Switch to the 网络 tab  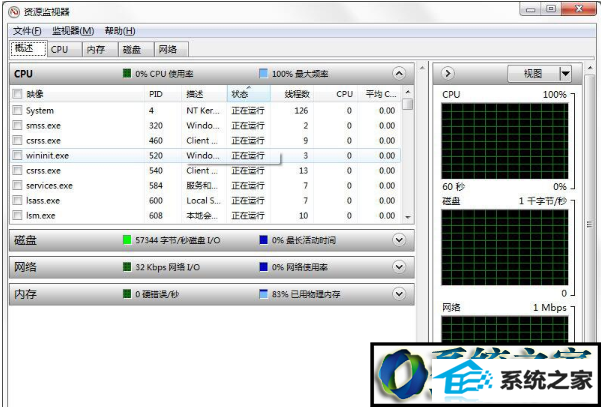click(x=171, y=49)
